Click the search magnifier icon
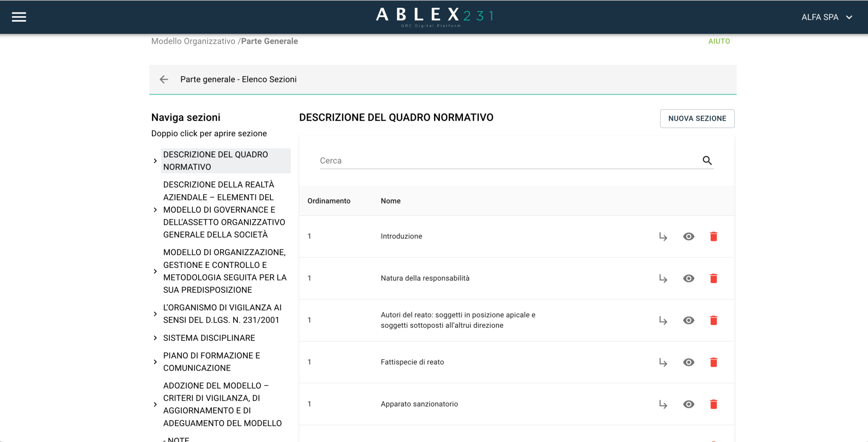The height and width of the screenshot is (442, 868). coord(707,161)
